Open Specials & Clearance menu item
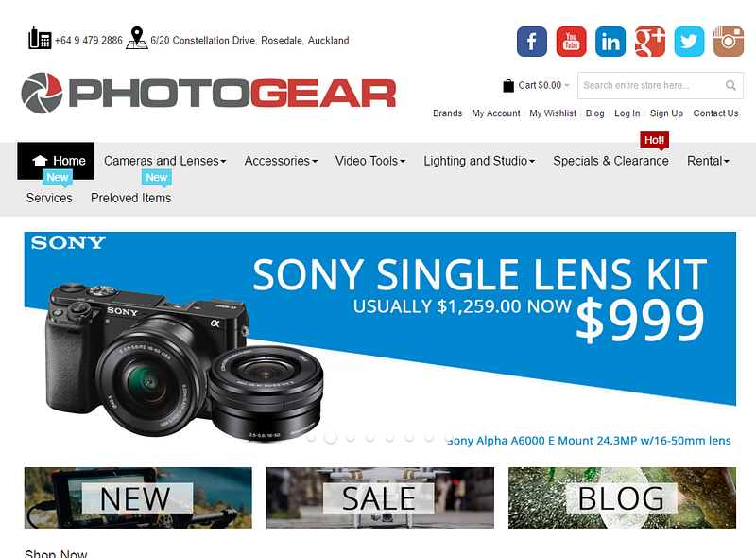 [610, 161]
